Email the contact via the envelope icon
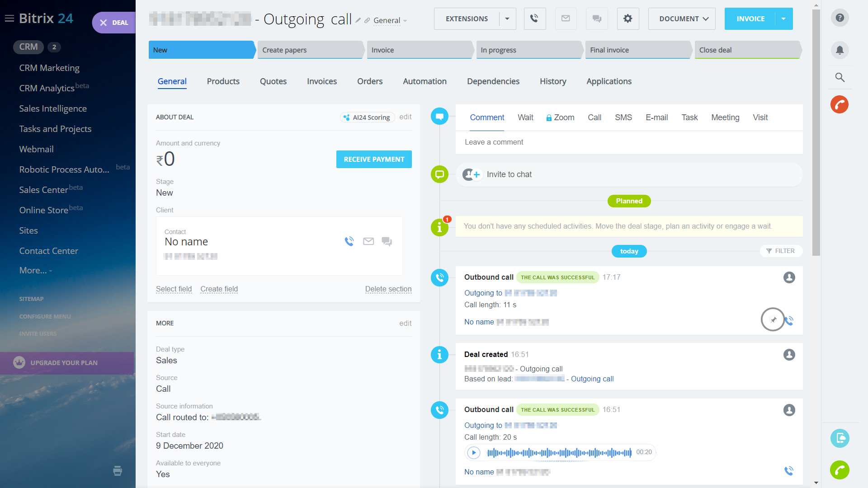This screenshot has height=488, width=868. 368,241
